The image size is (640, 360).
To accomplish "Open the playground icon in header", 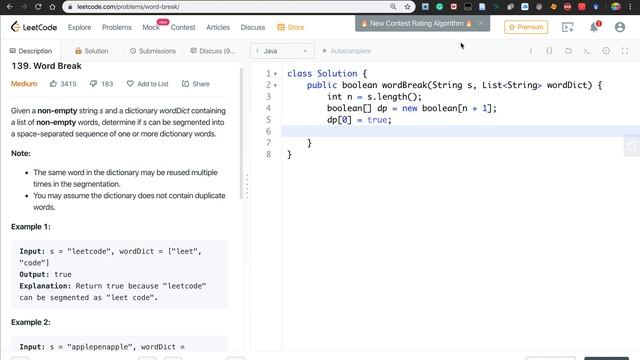I will [x=567, y=27].
